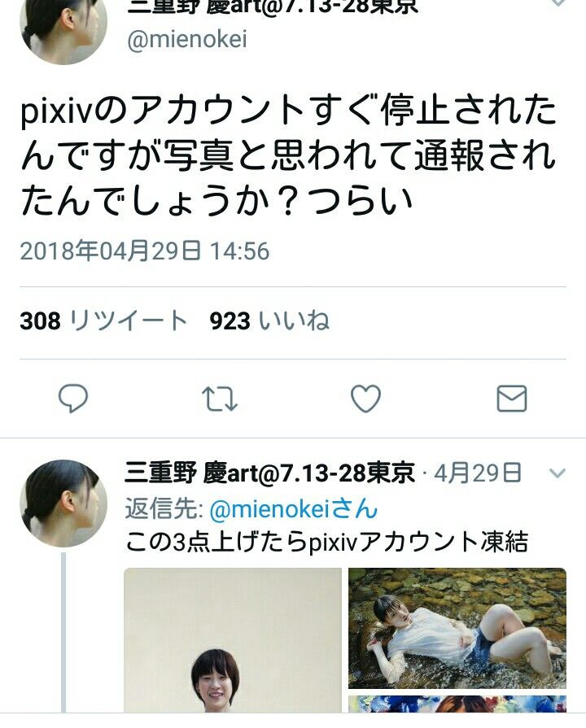The image size is (586, 728).
Task: Open the @mienokeiさん reply mention link
Action: tap(293, 508)
